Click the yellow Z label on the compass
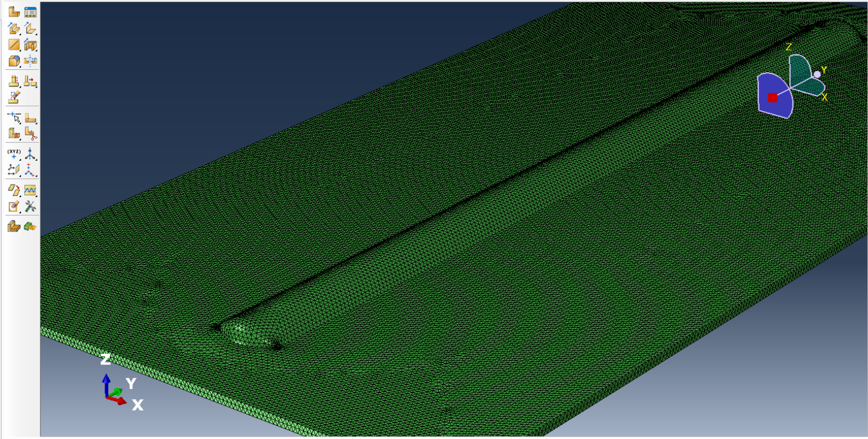The width and height of the screenshot is (868, 439). pos(789,47)
